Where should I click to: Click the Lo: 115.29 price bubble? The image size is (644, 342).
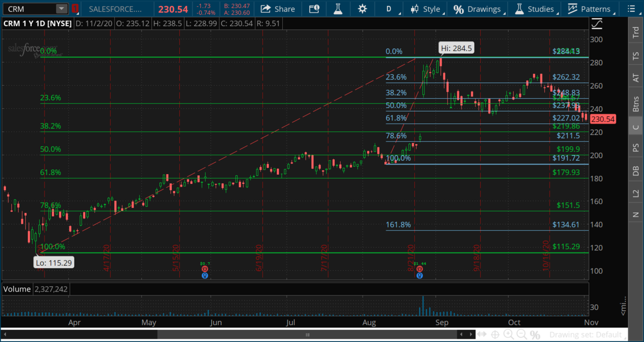[54, 263]
